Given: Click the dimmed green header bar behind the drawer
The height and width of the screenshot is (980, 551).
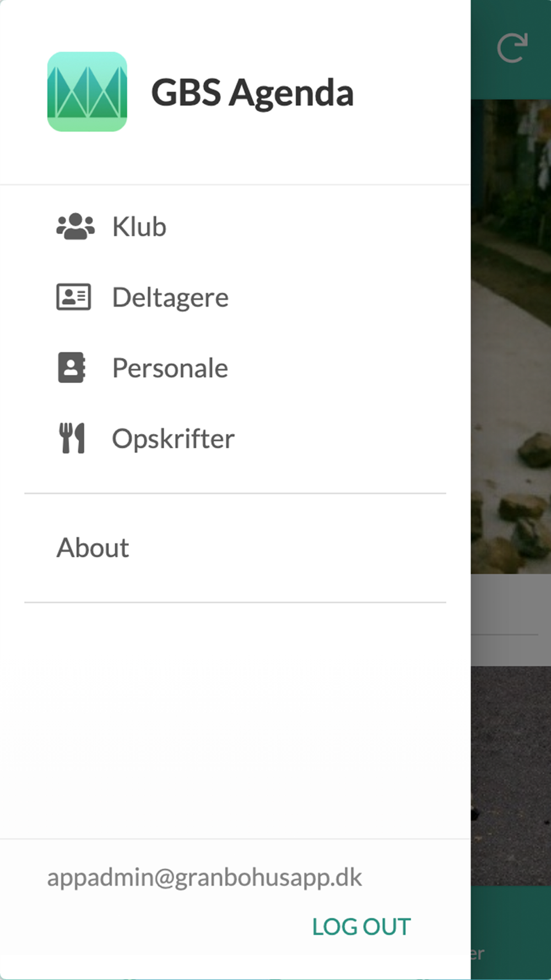Looking at the screenshot, I should pos(511,50).
